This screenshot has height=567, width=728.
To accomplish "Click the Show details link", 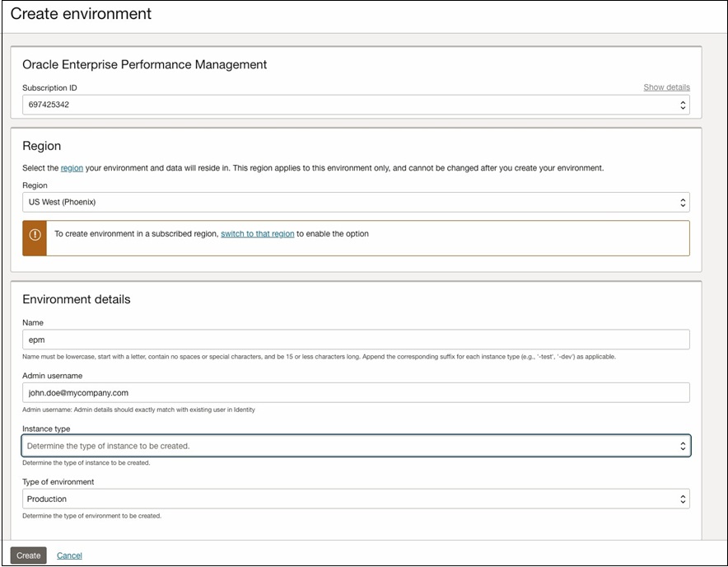I will point(666,87).
